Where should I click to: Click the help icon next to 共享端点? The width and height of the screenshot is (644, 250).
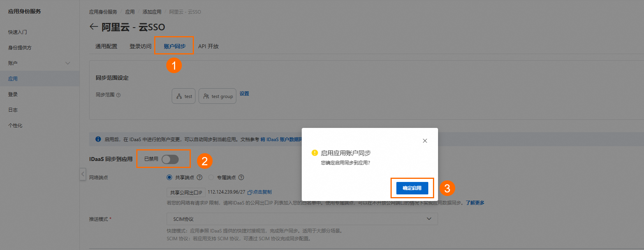[x=199, y=177]
